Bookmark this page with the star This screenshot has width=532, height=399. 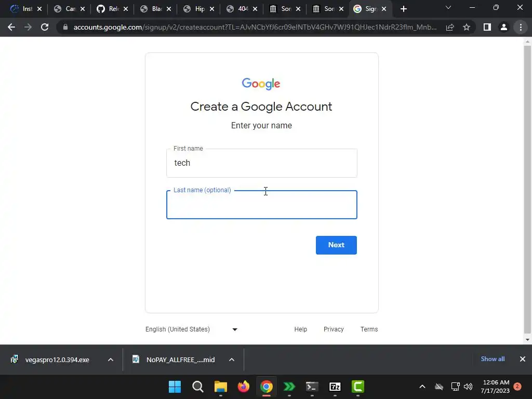467,27
